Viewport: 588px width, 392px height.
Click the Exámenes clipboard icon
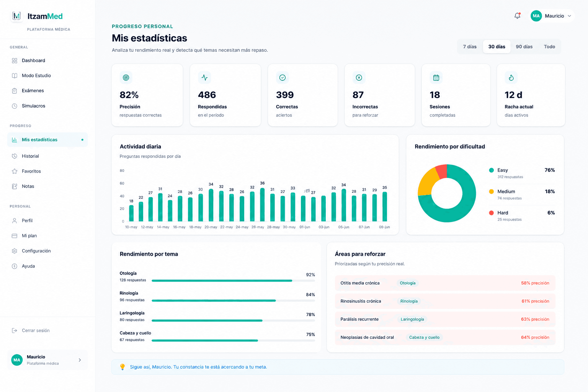(15, 91)
